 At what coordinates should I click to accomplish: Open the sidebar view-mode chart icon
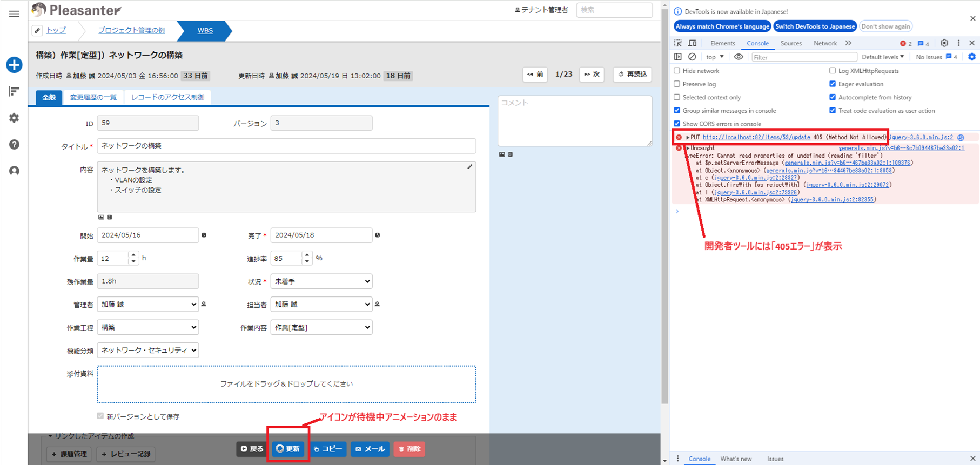(x=14, y=92)
